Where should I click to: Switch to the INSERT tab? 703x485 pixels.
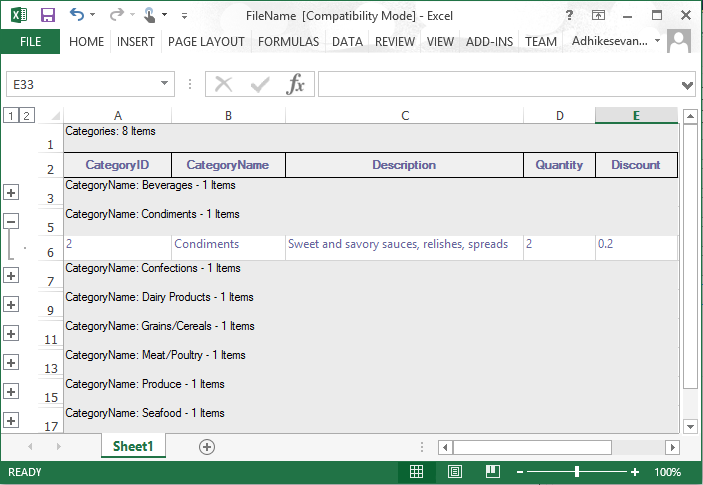135,42
